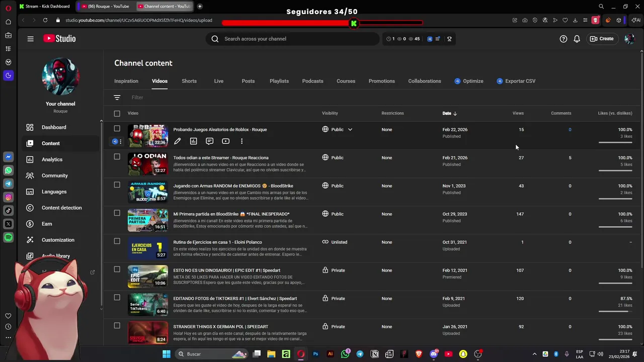Switch to the Shorts tab
644x362 pixels.
[x=189, y=81]
